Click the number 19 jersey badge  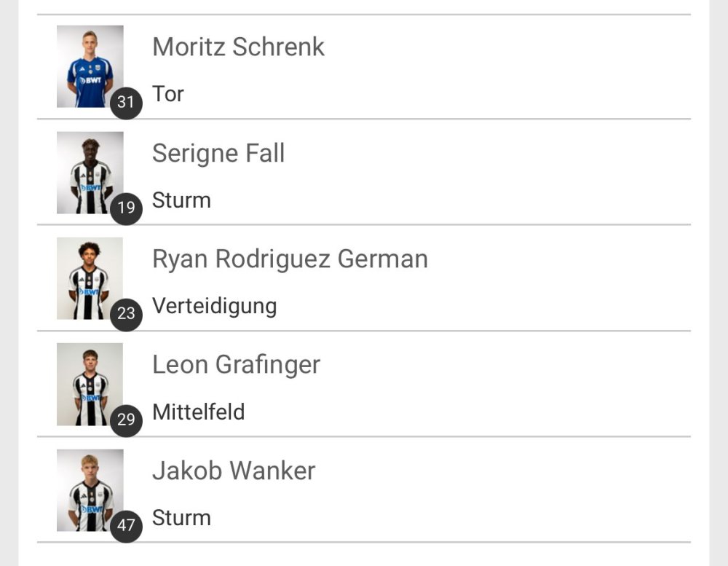pyautogui.click(x=126, y=208)
